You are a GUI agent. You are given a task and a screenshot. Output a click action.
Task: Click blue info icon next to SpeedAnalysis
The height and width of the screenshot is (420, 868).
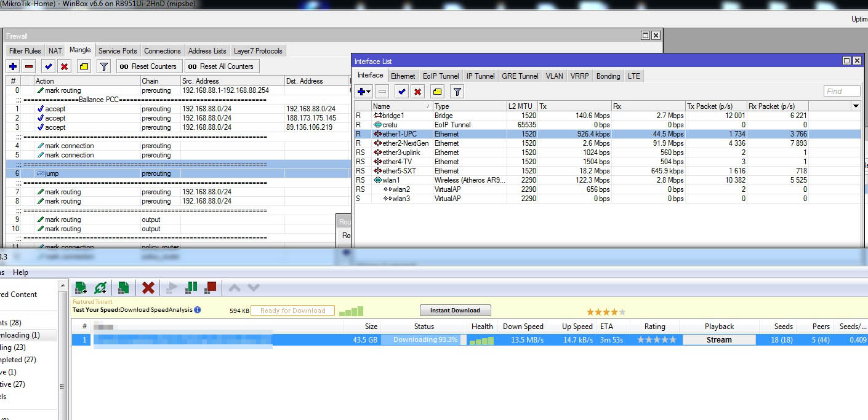coord(198,310)
